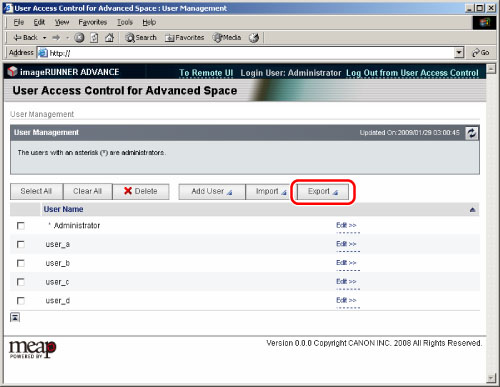The width and height of the screenshot is (500, 387).
Task: Open the Search toolbar button
Action: tap(141, 38)
